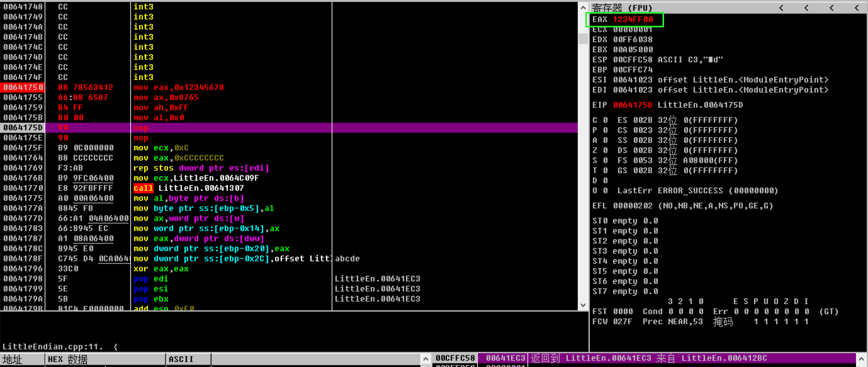The image size is (868, 367).
Task: Toggle the A auxiliary flag value
Action: 606,140
